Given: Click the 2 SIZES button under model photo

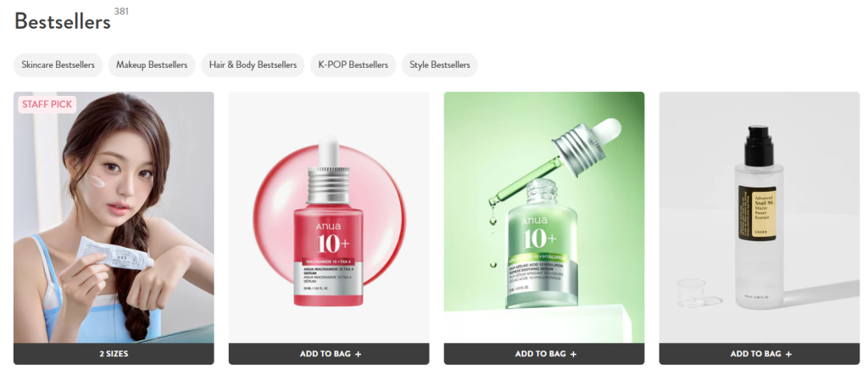Looking at the screenshot, I should click(114, 354).
